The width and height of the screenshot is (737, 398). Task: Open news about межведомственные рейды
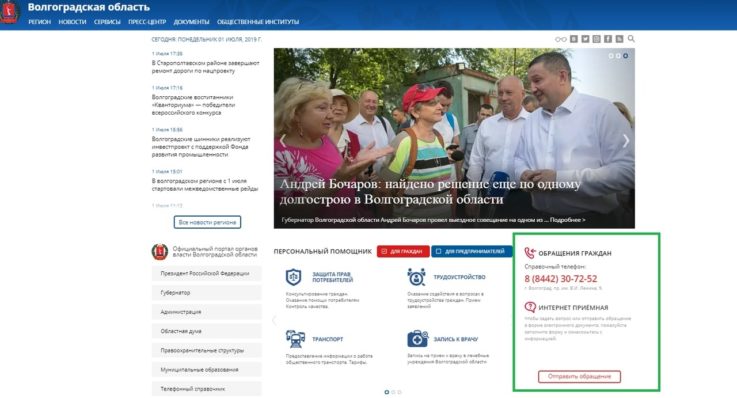click(205, 185)
